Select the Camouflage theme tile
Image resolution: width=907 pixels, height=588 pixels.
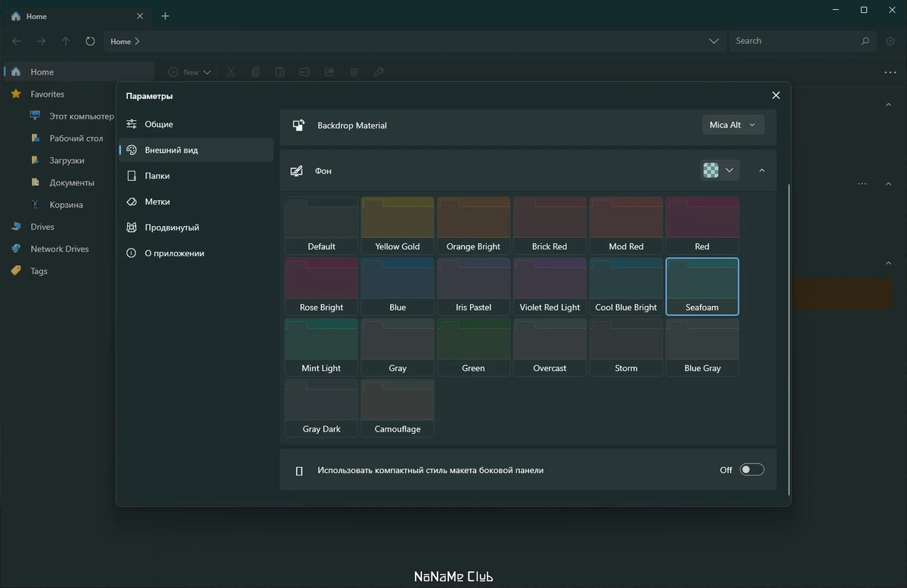pyautogui.click(x=398, y=408)
